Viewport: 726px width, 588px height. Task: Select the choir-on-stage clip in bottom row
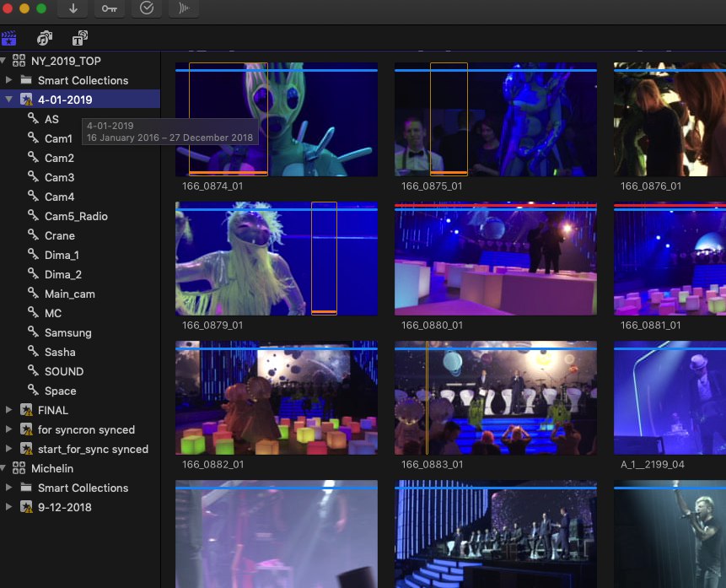(496, 534)
